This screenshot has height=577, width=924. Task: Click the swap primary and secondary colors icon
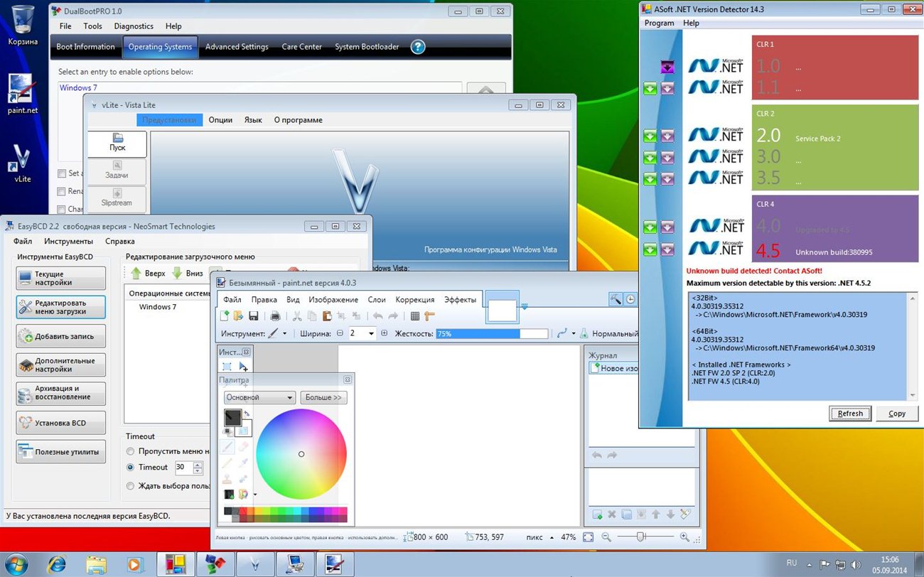tap(246, 414)
